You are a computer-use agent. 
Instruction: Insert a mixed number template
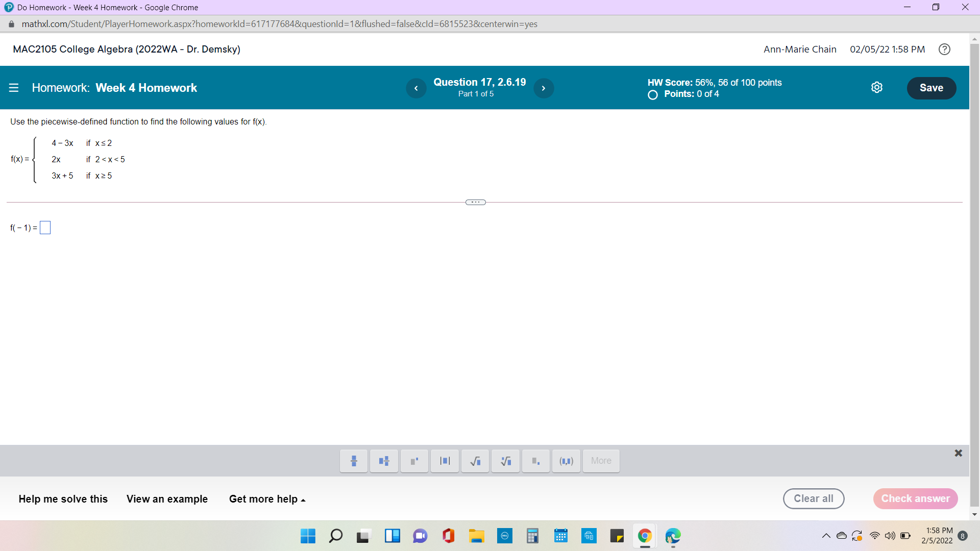(x=384, y=461)
